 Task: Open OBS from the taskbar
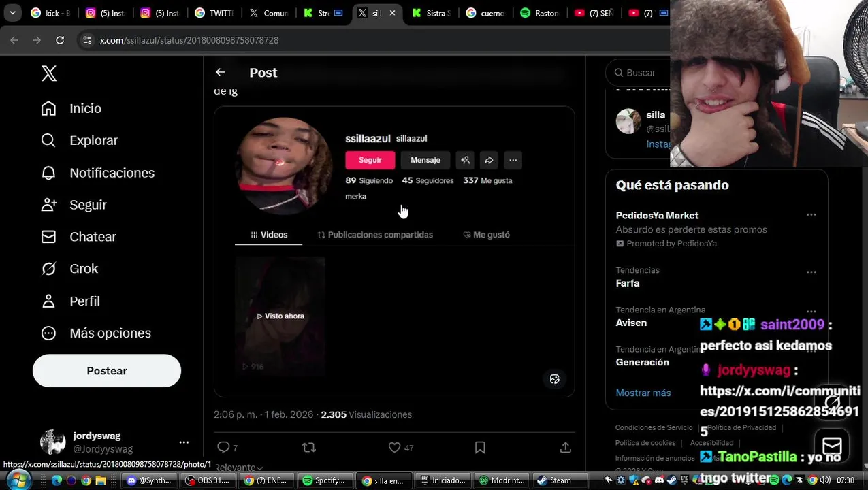coord(208,480)
